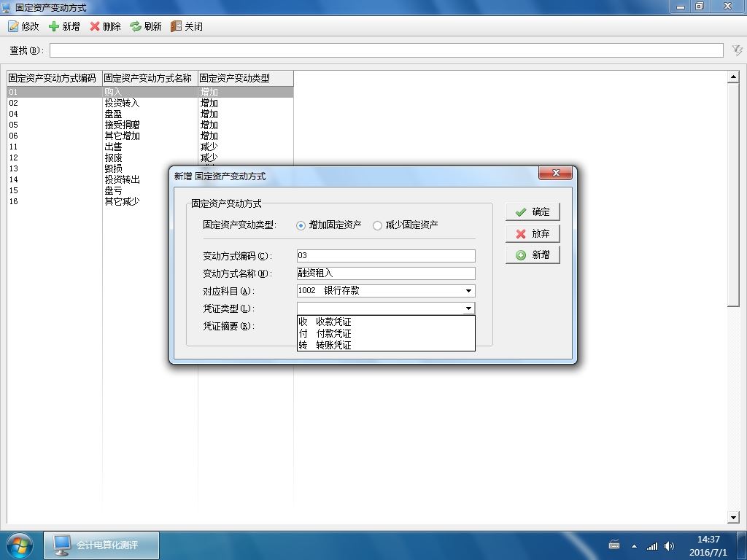The width and height of the screenshot is (747, 560).
Task: Click the 刷新 refresh toolbar icon
Action: click(x=136, y=26)
